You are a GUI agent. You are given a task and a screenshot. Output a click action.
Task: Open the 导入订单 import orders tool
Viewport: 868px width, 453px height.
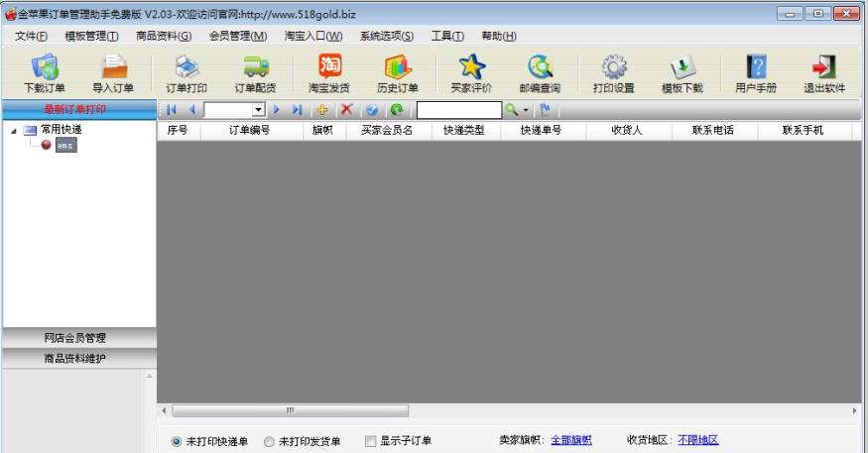coord(113,73)
